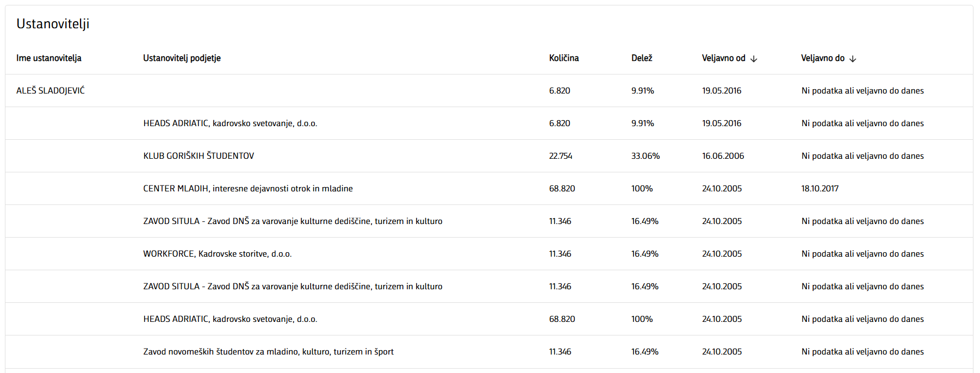Open the Zavod novomeških študentov entry
This screenshot has height=373, width=980.
pos(268,352)
